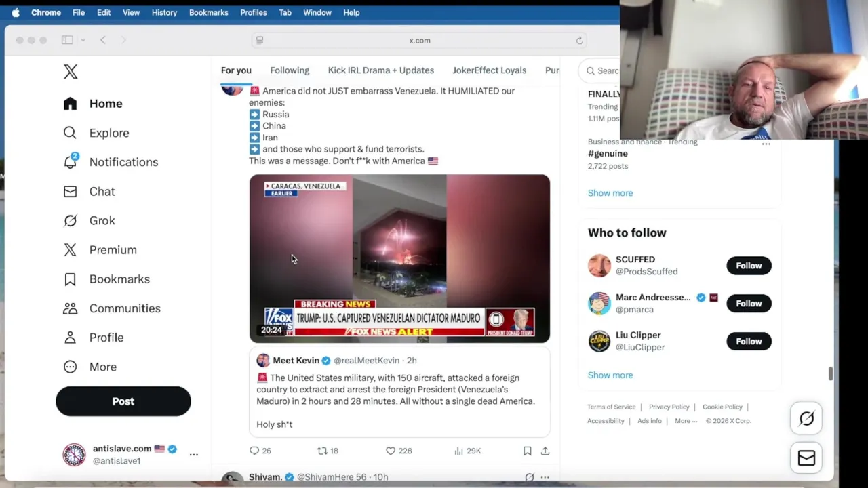Click the #genuine trending topic
This screenshot has width=868, height=488.
tap(608, 154)
